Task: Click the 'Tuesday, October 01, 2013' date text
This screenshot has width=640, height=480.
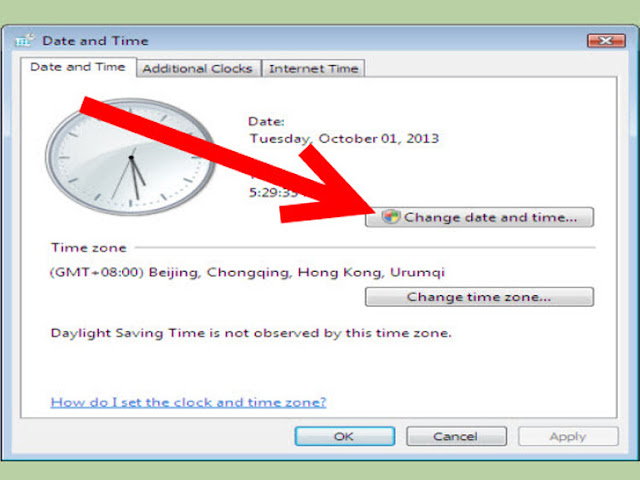Action: pyautogui.click(x=344, y=139)
